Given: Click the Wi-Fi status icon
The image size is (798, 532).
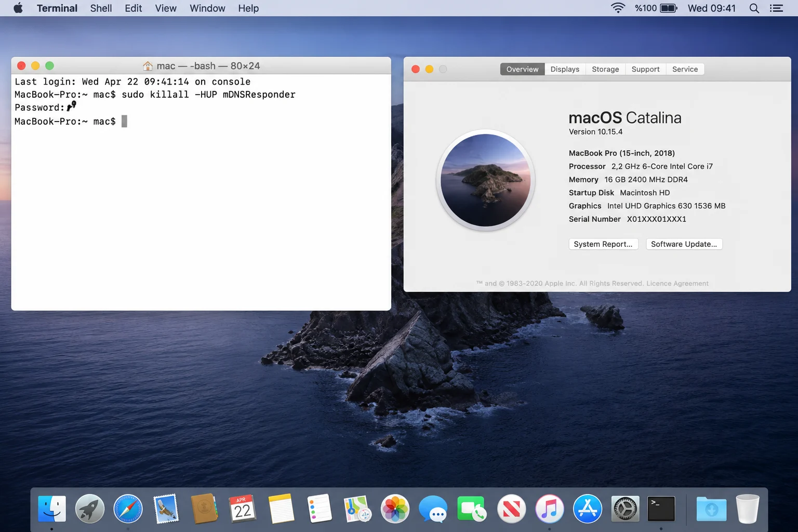Looking at the screenshot, I should click(618, 8).
